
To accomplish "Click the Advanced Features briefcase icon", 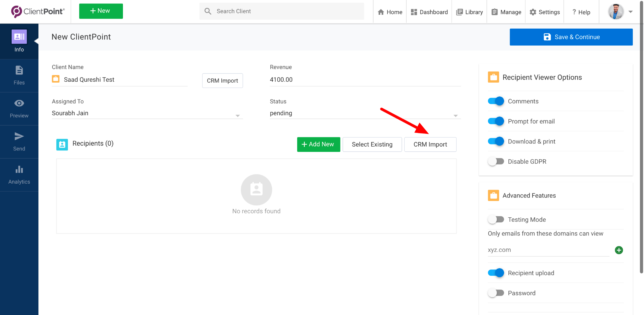I will tap(493, 195).
